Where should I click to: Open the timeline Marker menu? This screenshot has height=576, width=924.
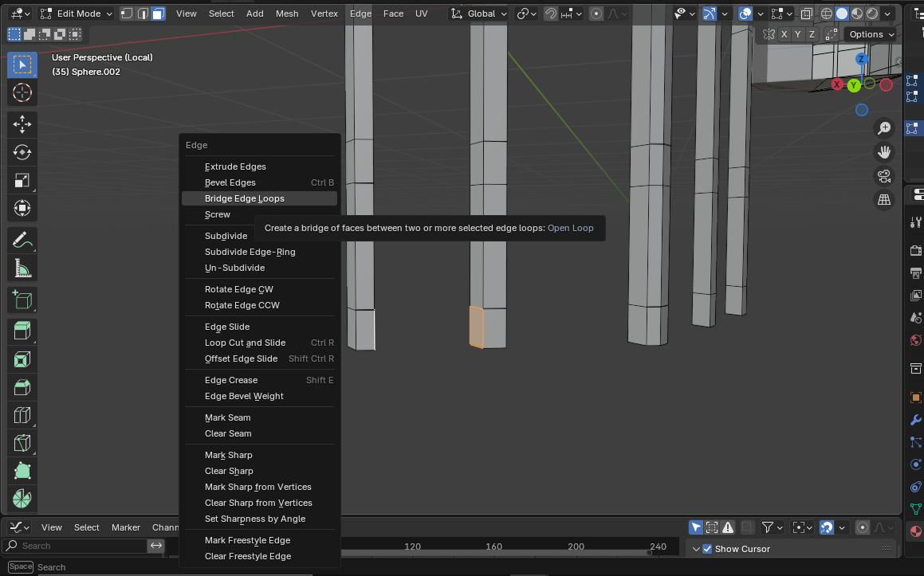[x=125, y=527]
